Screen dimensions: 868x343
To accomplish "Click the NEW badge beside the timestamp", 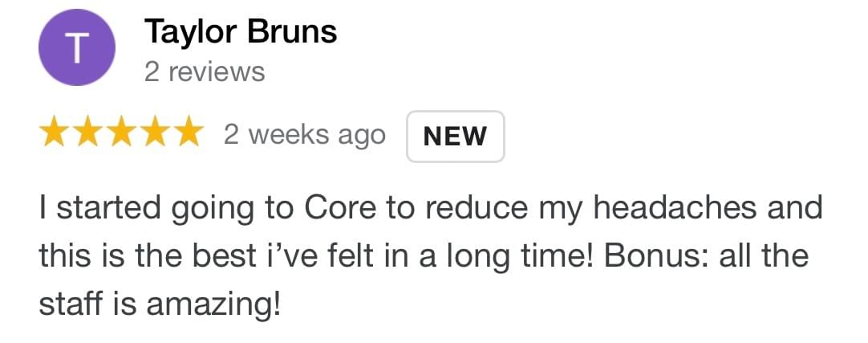I will point(455,136).
